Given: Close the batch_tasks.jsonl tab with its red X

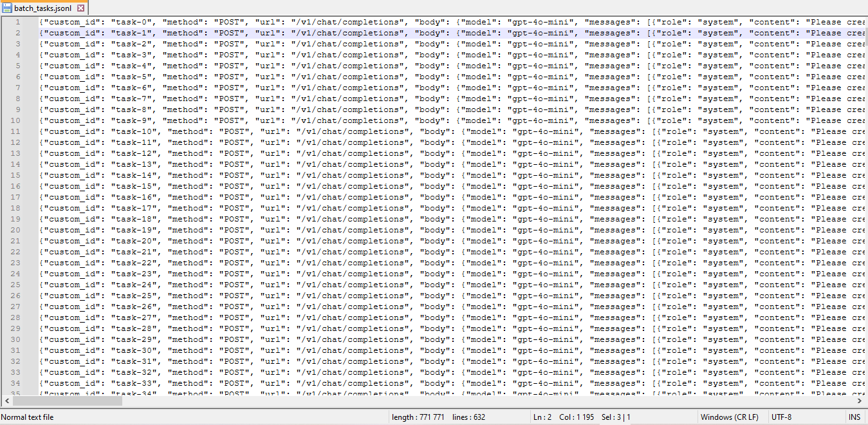Looking at the screenshot, I should tap(80, 8).
